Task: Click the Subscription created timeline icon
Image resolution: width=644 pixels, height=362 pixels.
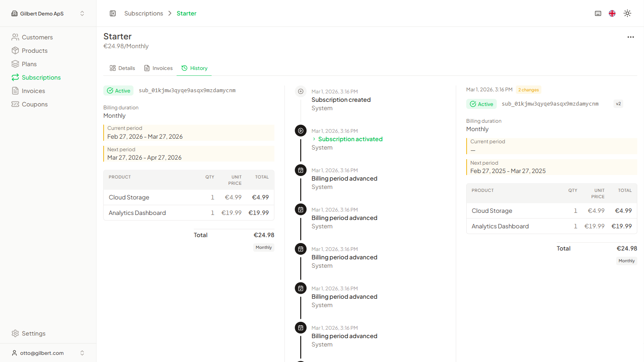Action: pyautogui.click(x=301, y=91)
